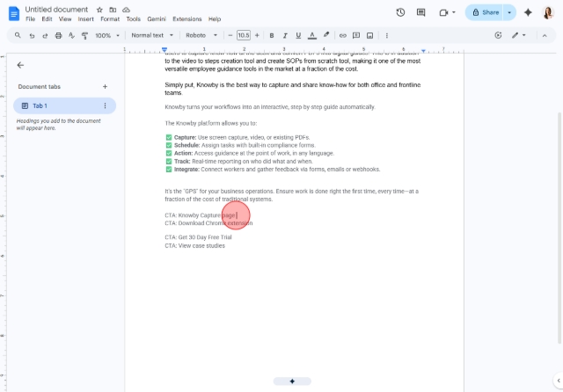Open Gemini sparkle icon in header

[528, 12]
